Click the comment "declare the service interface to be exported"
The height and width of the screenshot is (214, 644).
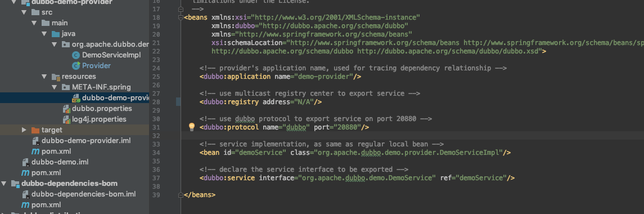304,169
